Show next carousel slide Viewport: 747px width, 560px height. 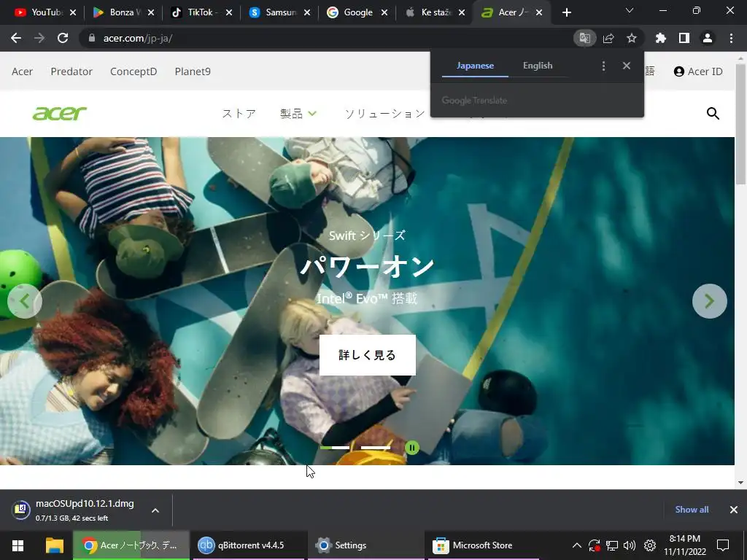tap(709, 301)
